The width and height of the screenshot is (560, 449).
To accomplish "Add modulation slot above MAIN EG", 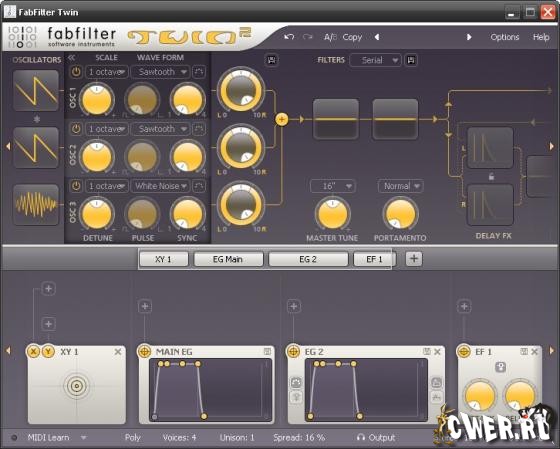I will (145, 306).
